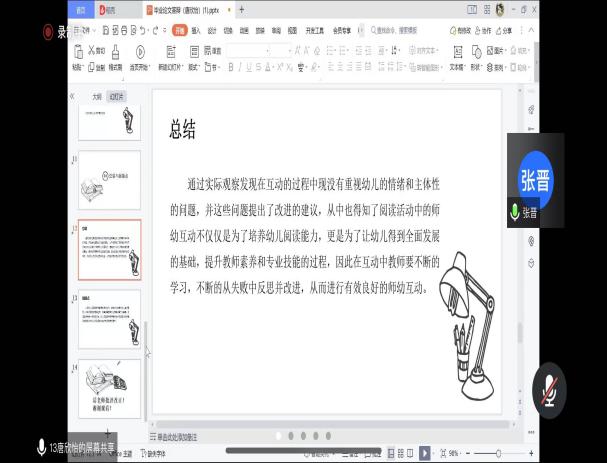
Task: Start slideshow from current slide icon
Action: [x=140, y=52]
